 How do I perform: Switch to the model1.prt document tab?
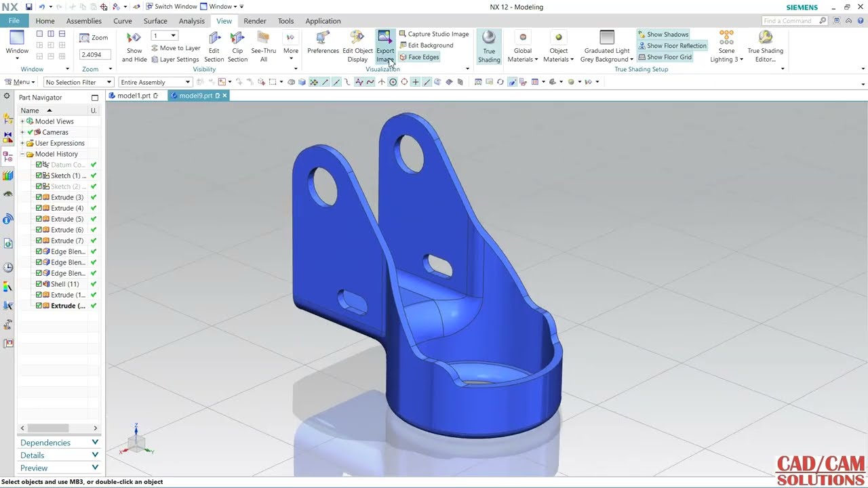[134, 96]
